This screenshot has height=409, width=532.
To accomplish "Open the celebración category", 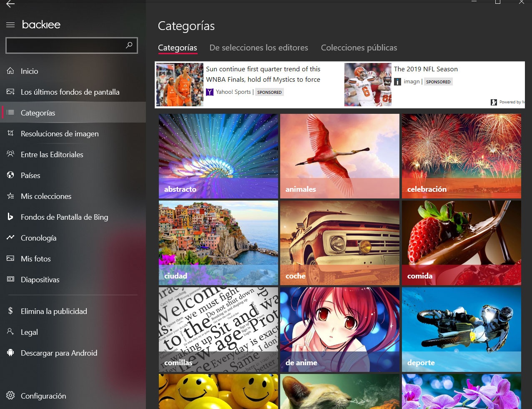I will 462,156.
